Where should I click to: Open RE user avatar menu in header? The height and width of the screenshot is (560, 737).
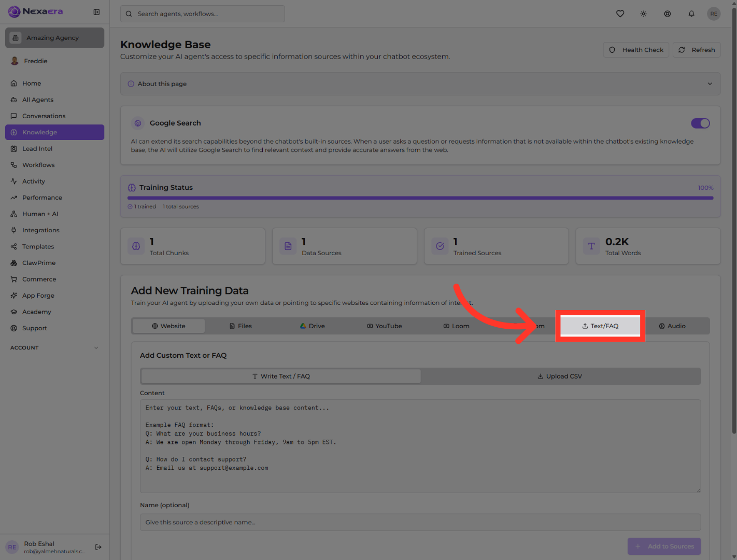714,14
